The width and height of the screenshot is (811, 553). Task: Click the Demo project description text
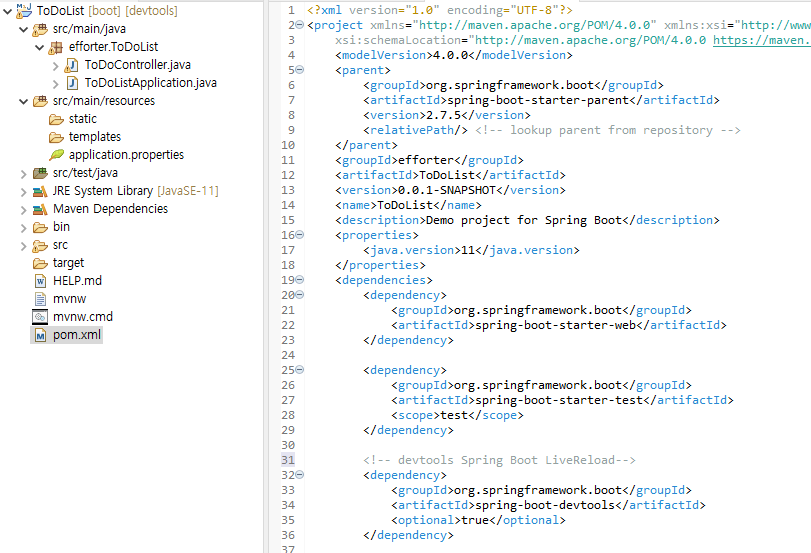point(524,220)
